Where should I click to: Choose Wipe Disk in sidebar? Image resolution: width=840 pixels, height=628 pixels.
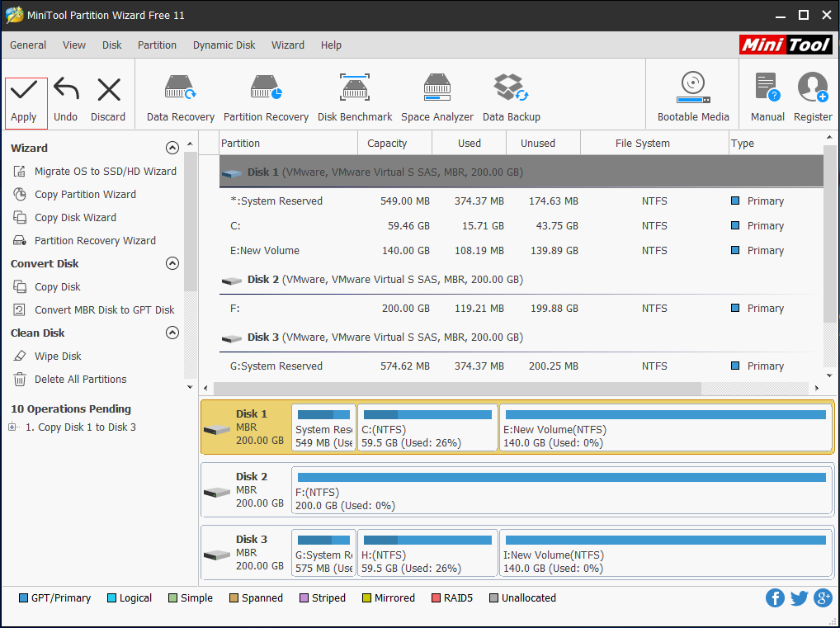47,356
